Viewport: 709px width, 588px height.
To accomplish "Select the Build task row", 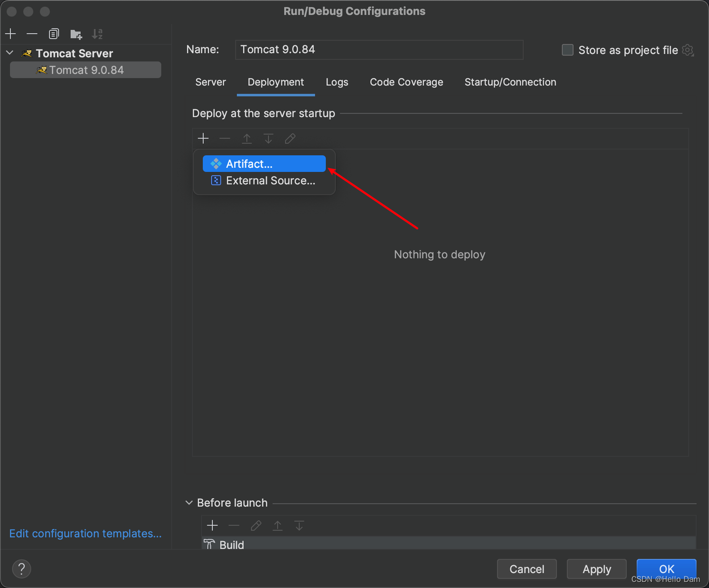I will [x=449, y=544].
